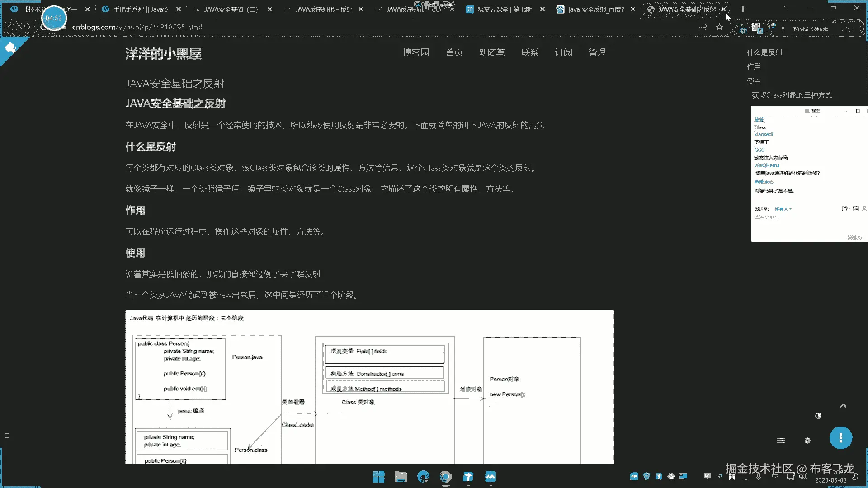
Task: Expand the tab search dropdown chevron
Action: click(787, 8)
